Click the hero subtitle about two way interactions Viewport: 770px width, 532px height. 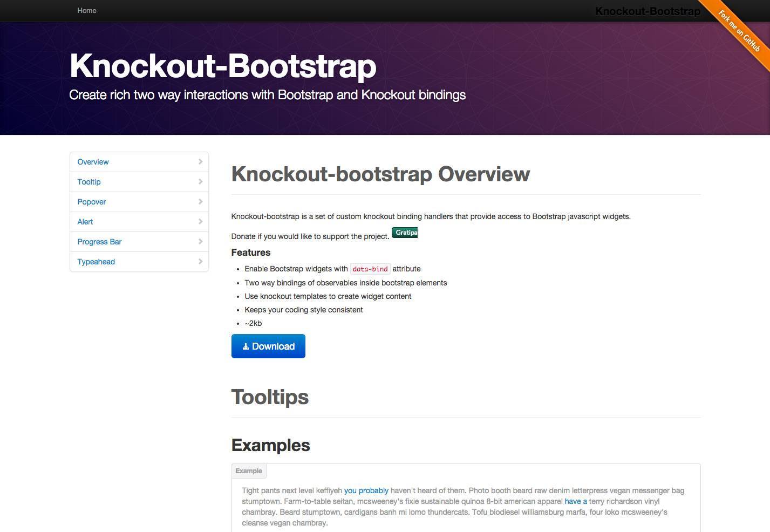click(268, 95)
